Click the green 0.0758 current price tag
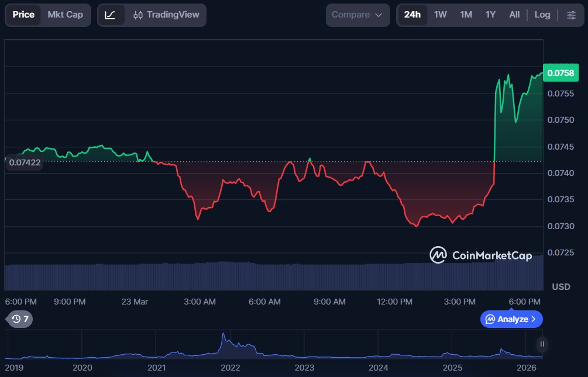Screen dimensions: 588x377 [x=560, y=73]
